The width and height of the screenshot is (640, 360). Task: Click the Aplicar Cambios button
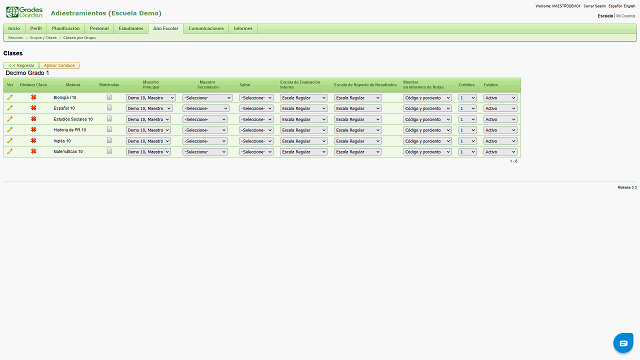(59, 65)
